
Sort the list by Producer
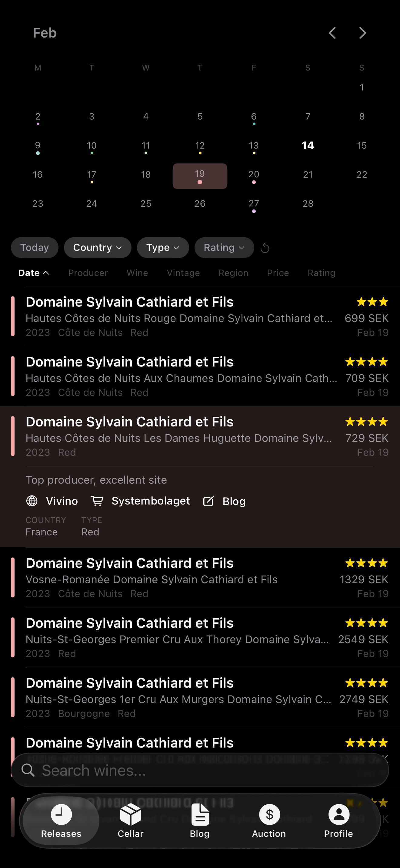88,273
